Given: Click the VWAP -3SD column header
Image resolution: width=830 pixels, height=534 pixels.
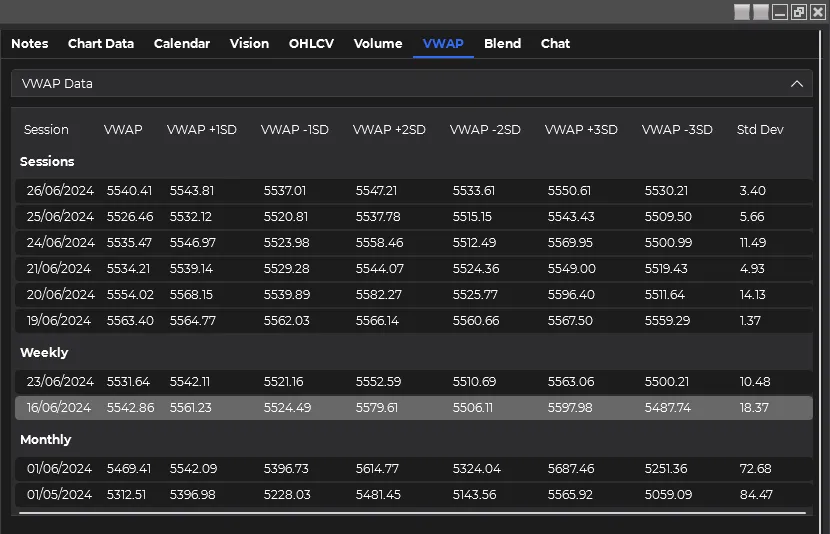Looking at the screenshot, I should click(677, 130).
